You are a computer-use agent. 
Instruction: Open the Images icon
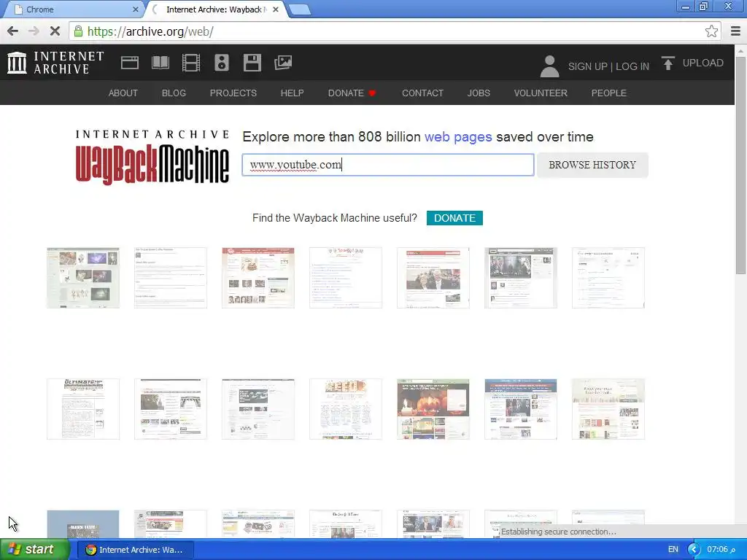tap(283, 63)
